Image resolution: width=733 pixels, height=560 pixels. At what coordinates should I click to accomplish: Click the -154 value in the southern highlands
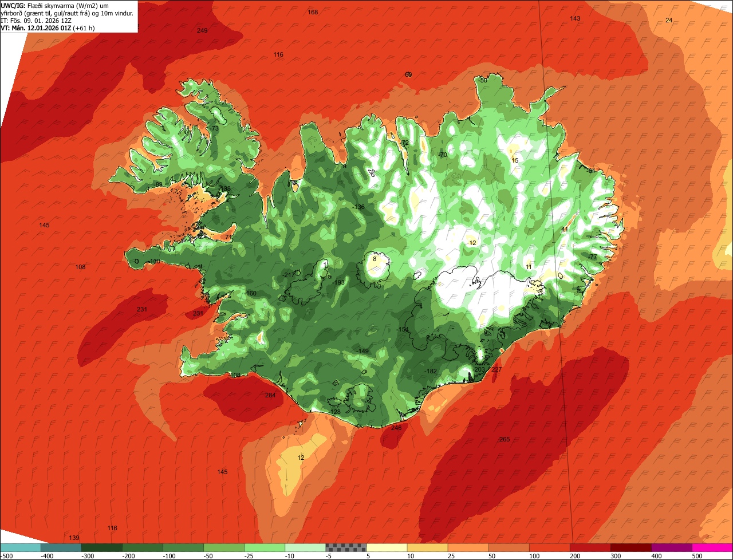(403, 329)
